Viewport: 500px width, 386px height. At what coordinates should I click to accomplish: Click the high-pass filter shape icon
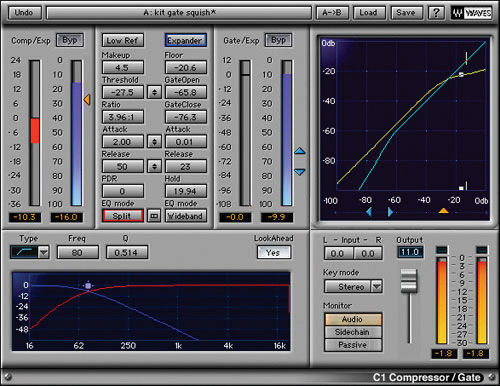pos(24,252)
